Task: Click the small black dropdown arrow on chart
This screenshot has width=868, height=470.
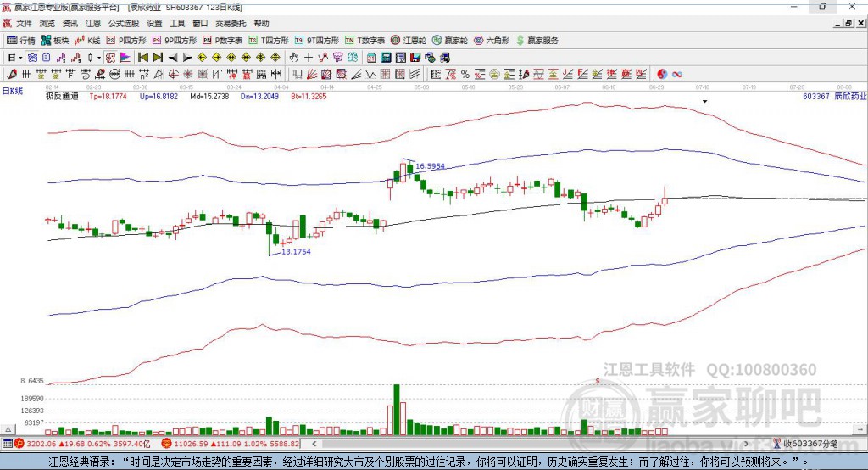Action: click(704, 102)
